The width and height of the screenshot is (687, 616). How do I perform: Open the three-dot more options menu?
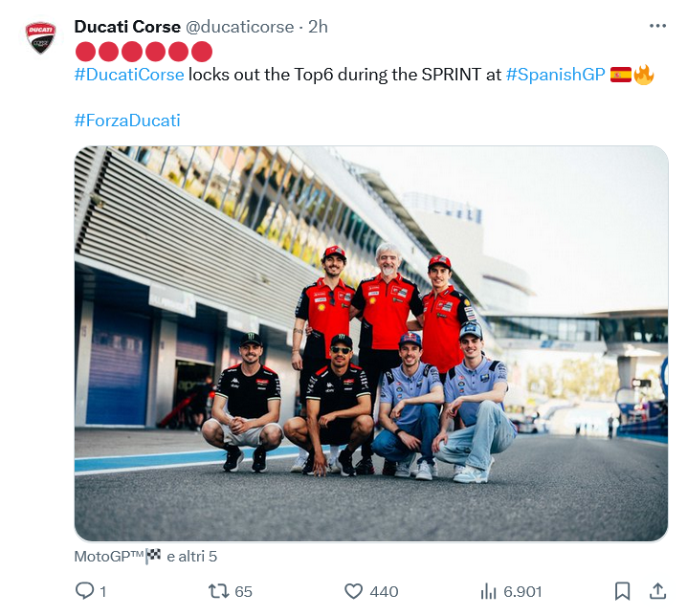pyautogui.click(x=657, y=26)
